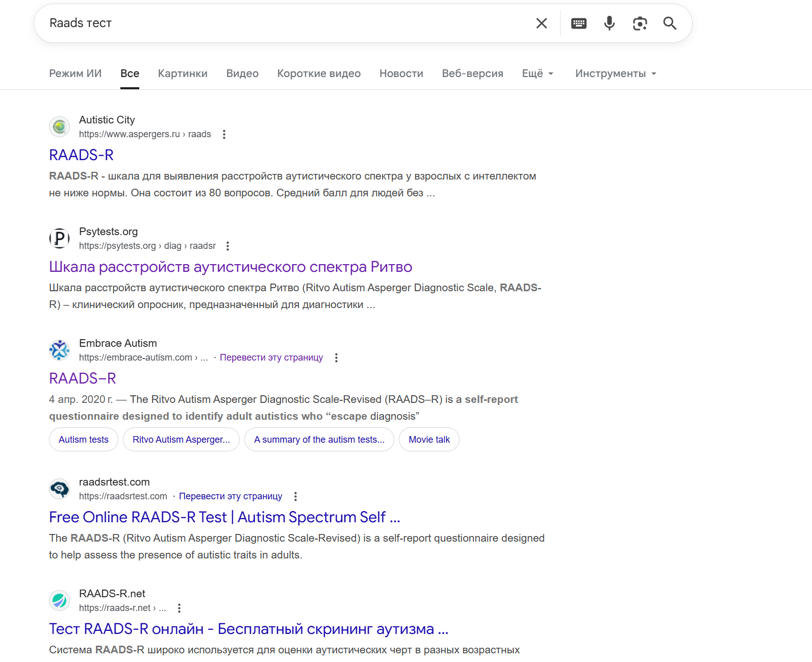The width and height of the screenshot is (812, 662).
Task: Switch to Короткие видео tab
Action: (319, 73)
